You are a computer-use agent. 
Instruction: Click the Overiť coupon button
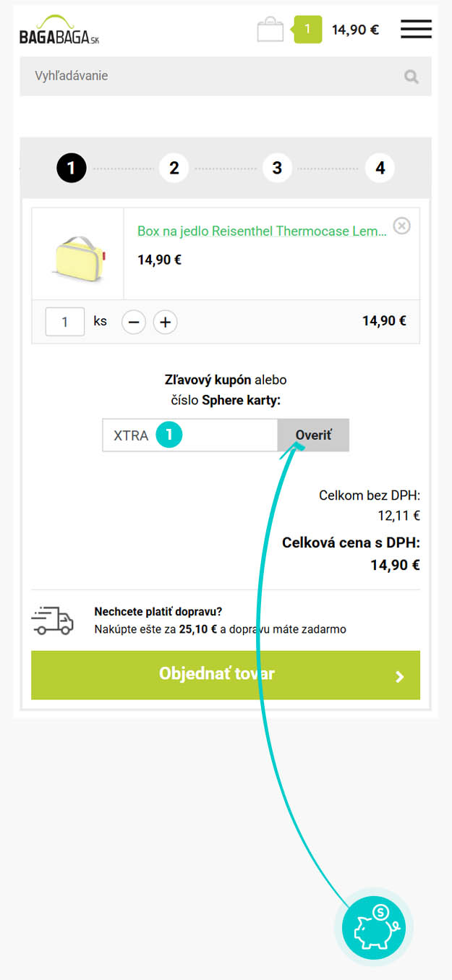pos(313,435)
